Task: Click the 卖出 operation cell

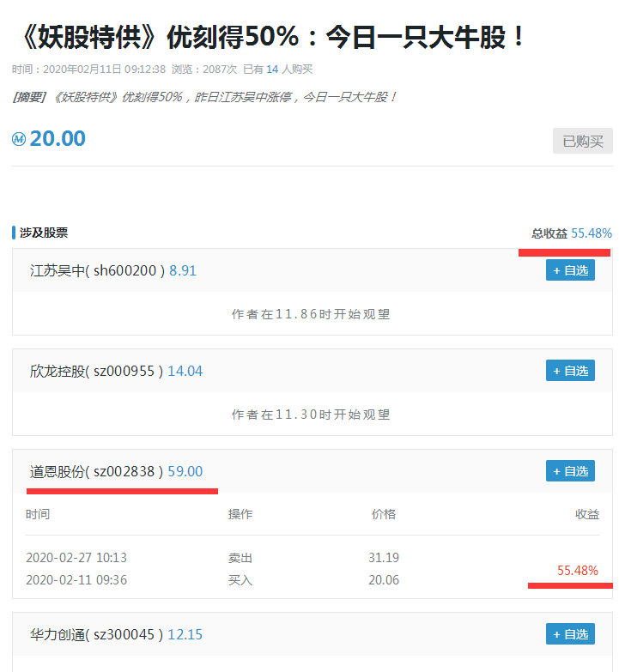Action: (240, 558)
